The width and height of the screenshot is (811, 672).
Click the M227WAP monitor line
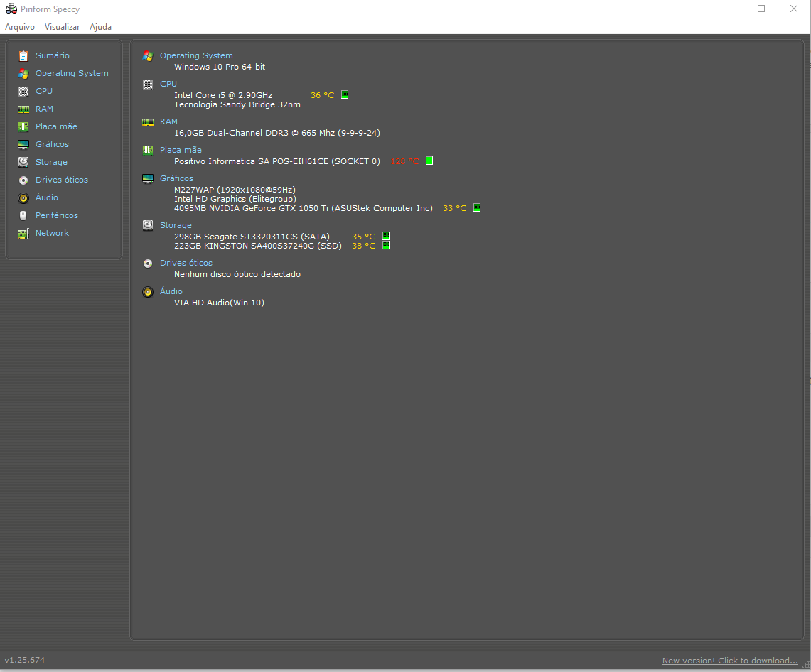coord(235,190)
